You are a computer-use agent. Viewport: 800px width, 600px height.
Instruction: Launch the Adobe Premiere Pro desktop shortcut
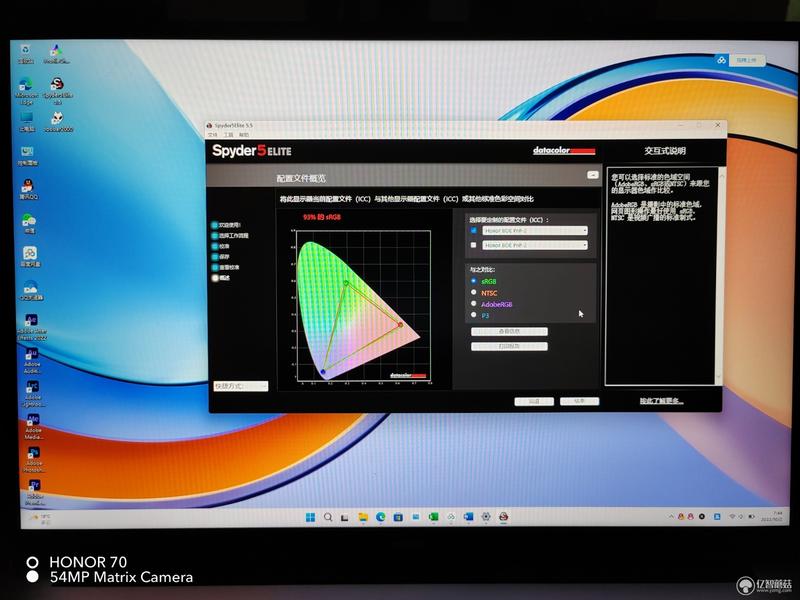(35, 492)
